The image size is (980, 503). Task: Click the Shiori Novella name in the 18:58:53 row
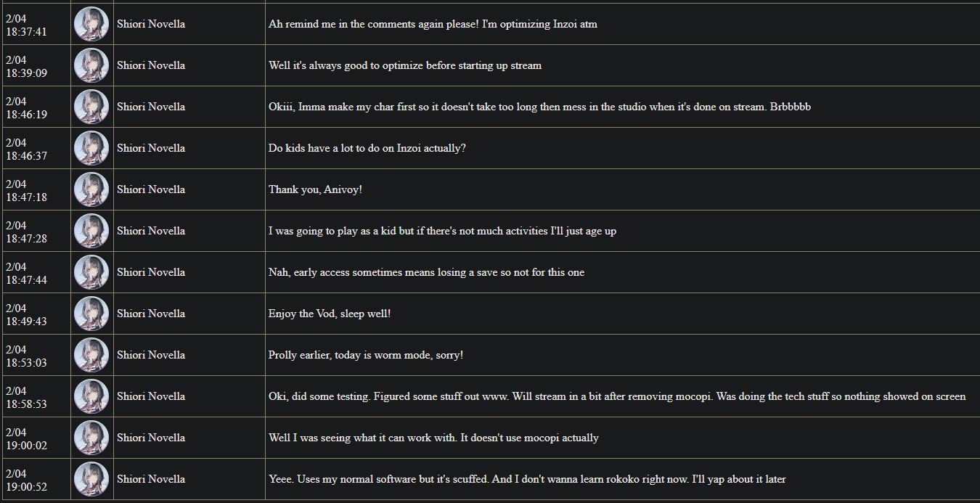(x=151, y=396)
